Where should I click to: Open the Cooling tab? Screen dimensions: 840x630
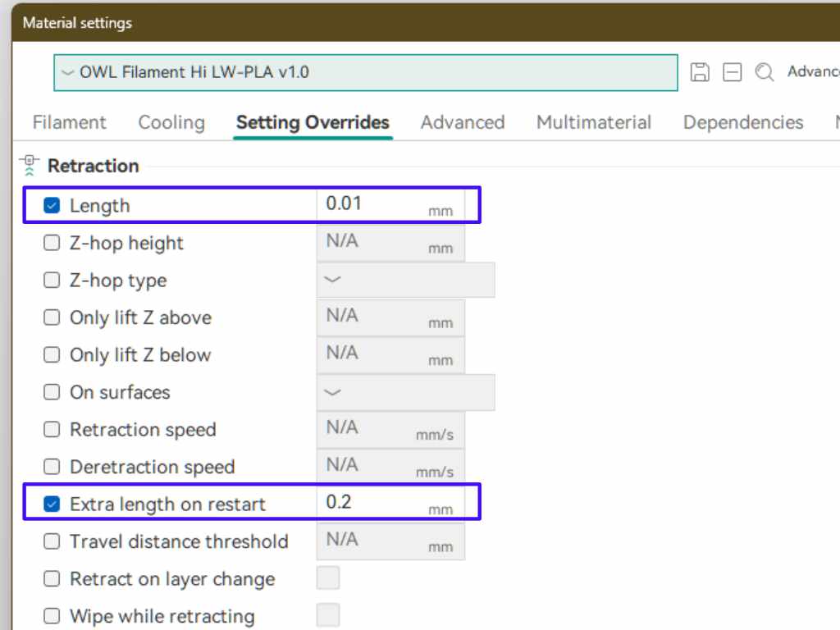point(171,122)
